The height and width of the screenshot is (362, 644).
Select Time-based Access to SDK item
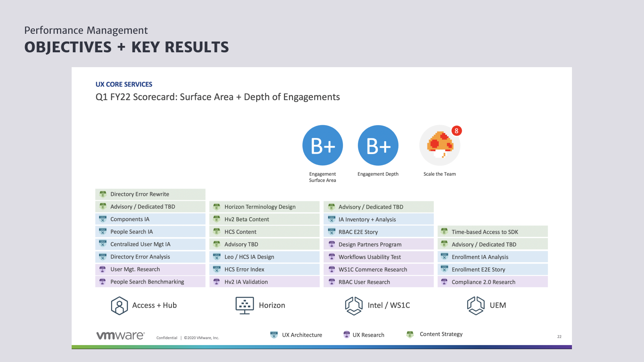click(492, 232)
